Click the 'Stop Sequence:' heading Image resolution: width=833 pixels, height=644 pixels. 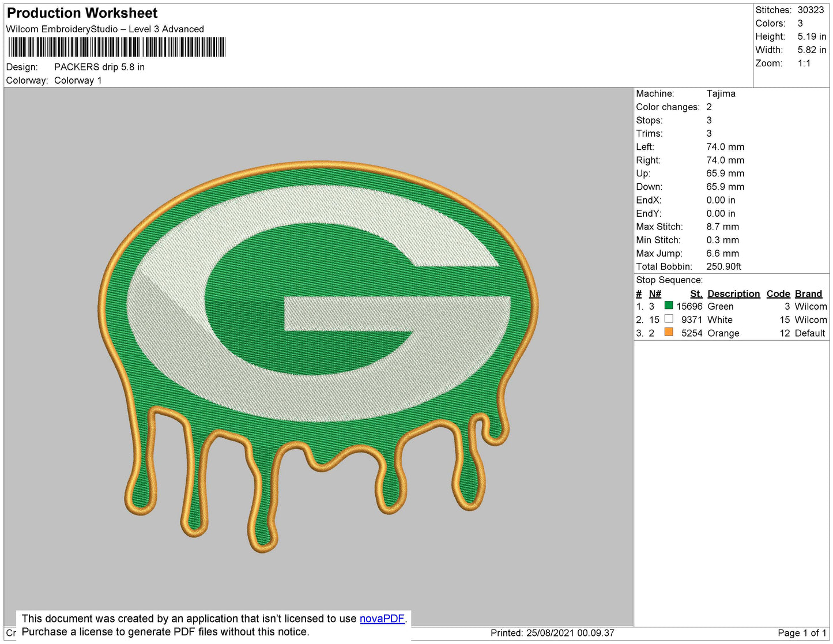[669, 280]
